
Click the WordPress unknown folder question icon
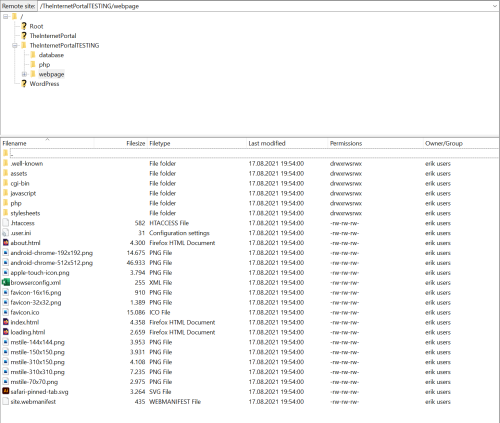[x=24, y=83]
